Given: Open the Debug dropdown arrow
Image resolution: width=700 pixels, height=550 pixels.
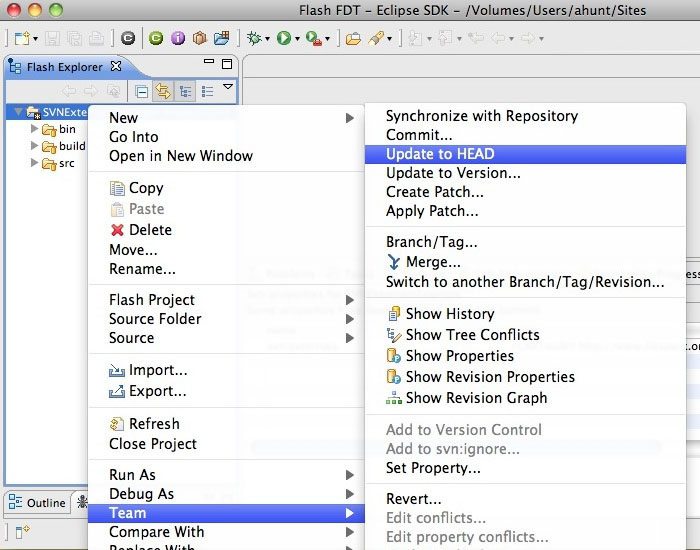Looking at the screenshot, I should click(267, 39).
